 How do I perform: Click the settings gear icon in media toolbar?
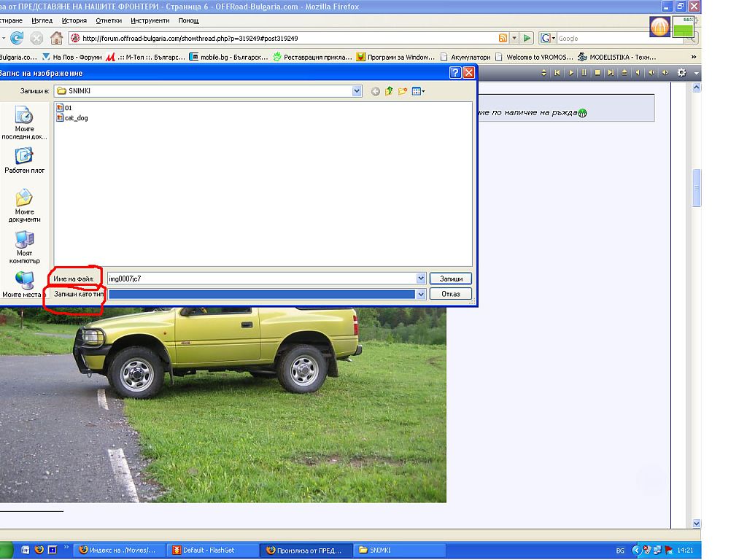682,73
